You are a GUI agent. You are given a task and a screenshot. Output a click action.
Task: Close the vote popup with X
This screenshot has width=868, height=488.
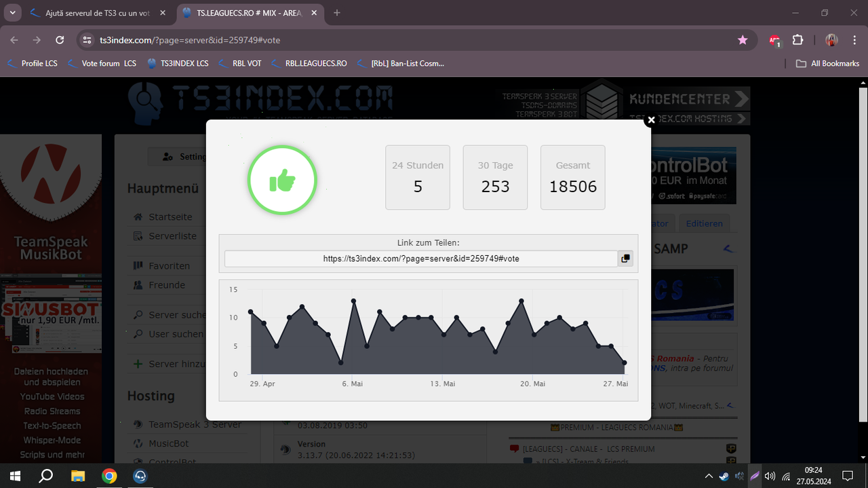[x=651, y=120]
